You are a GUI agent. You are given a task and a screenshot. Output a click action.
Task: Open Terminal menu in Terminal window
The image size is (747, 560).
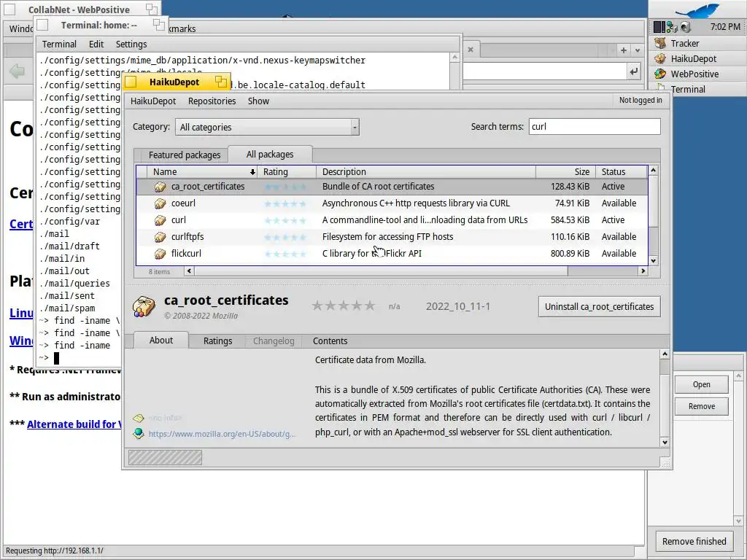click(x=59, y=44)
